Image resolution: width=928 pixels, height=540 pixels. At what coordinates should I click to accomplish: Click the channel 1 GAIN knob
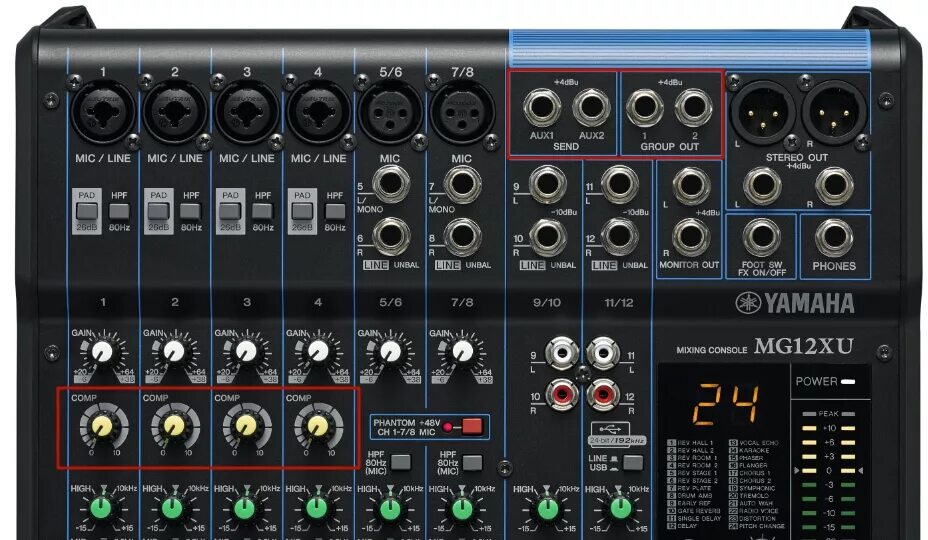102,353
